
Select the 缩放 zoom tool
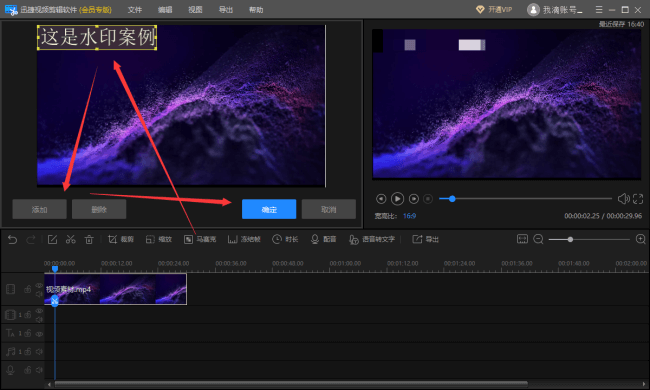click(158, 240)
